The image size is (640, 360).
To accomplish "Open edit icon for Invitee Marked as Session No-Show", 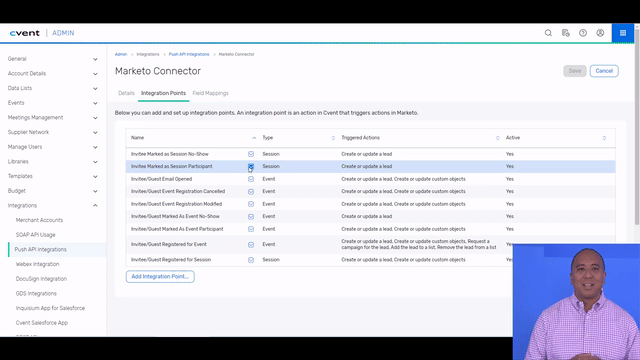I will [x=251, y=154].
